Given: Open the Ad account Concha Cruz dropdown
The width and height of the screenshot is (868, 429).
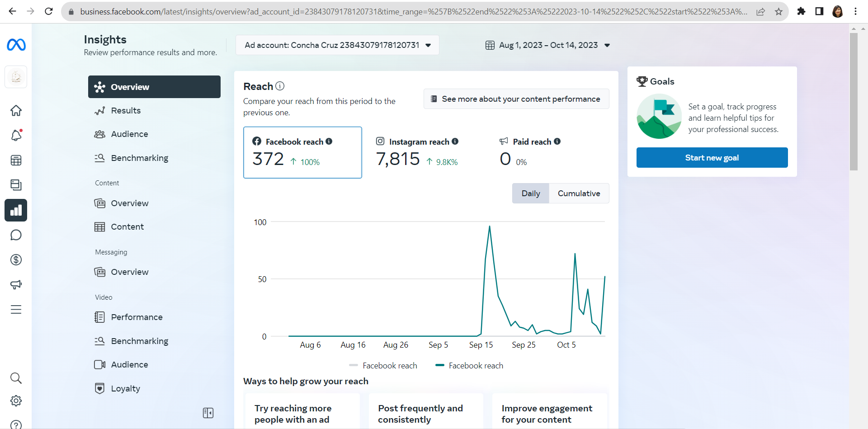Looking at the screenshot, I should point(337,45).
